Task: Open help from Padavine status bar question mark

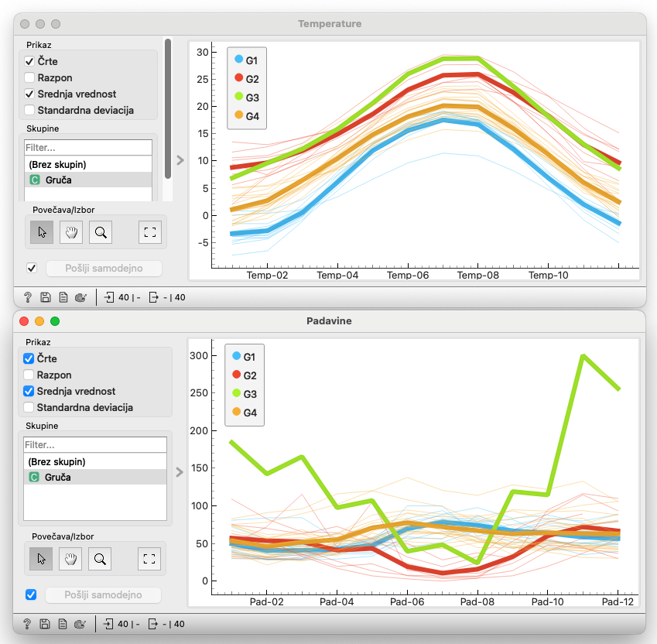Action: (27, 624)
